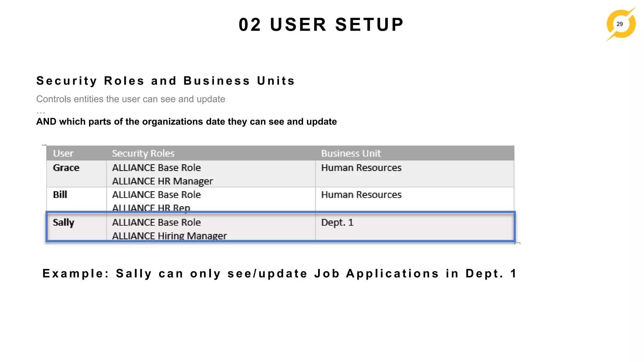Click 'ALLIANCE Hiring Manager' role text
This screenshot has width=644, height=362.
[169, 236]
